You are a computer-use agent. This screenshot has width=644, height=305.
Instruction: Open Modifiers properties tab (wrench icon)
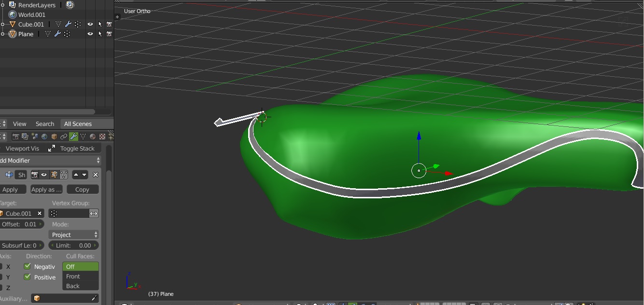(73, 137)
